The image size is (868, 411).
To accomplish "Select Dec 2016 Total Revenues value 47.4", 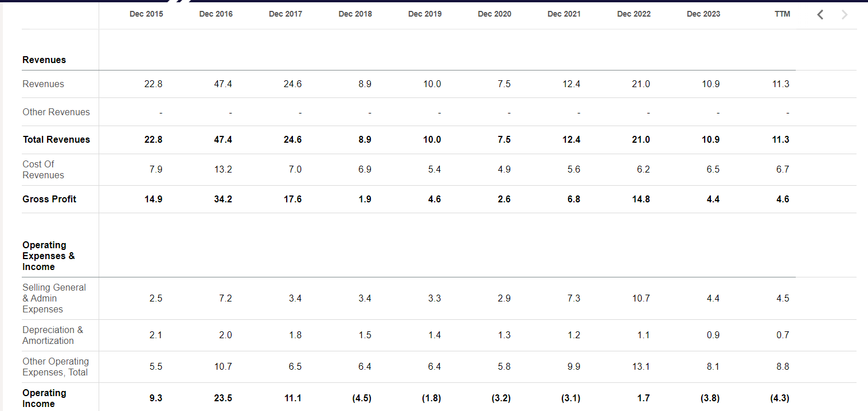I will (x=222, y=140).
